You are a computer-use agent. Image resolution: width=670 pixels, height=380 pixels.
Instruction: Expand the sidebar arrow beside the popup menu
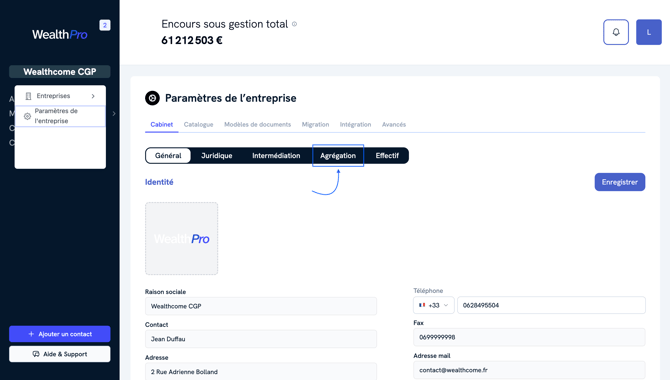coord(114,114)
